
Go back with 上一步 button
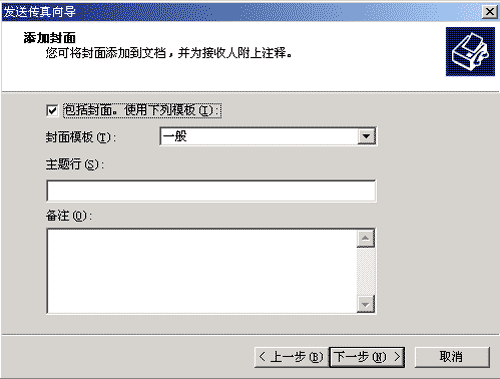pyautogui.click(x=291, y=357)
